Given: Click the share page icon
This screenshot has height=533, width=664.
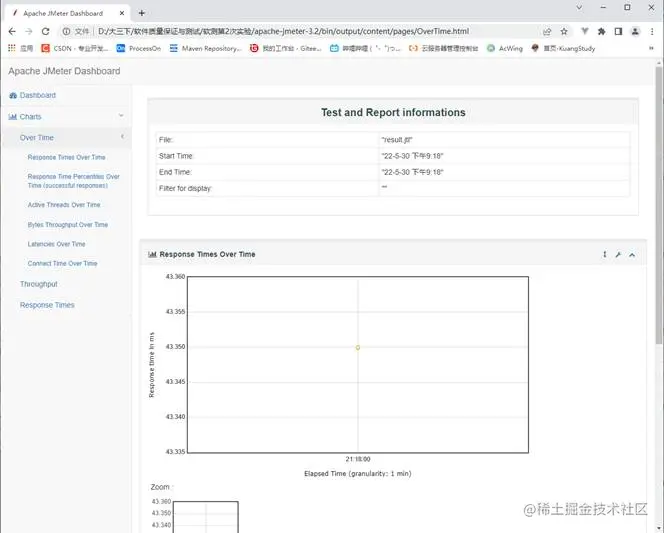Looking at the screenshot, I should click(x=547, y=31).
